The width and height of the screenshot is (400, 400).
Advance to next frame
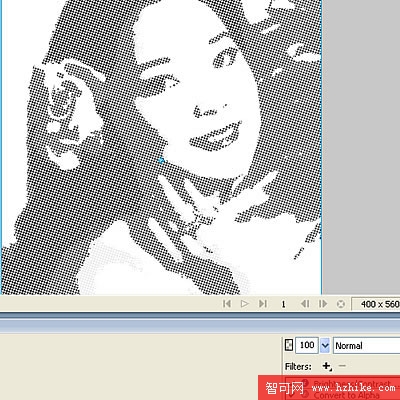click(323, 304)
